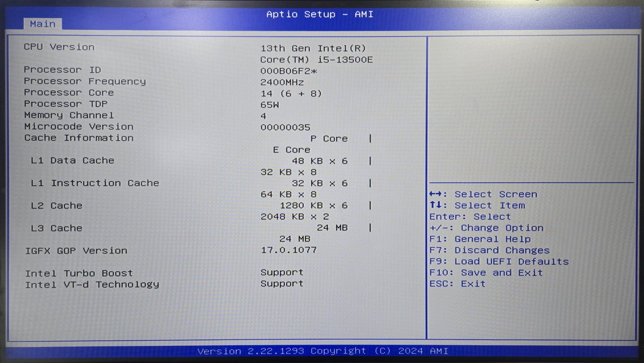Click the 000B06F2* value
The height and width of the screenshot is (363, 644).
(289, 71)
